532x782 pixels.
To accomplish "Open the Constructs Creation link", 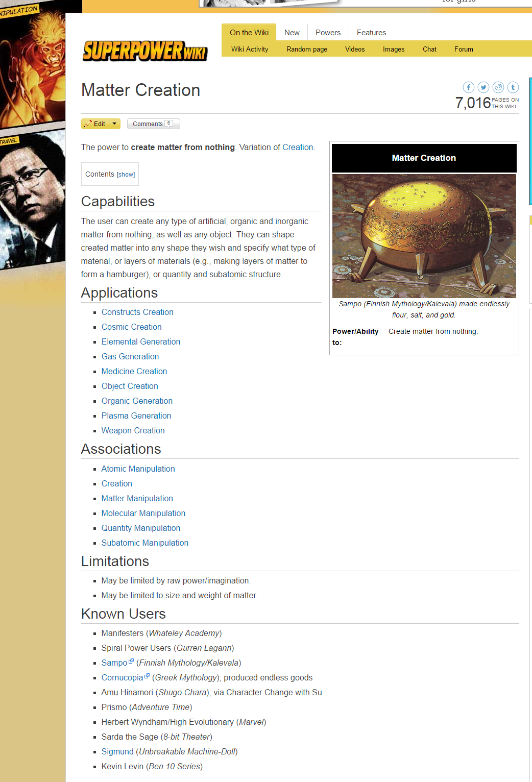I will coord(137,312).
